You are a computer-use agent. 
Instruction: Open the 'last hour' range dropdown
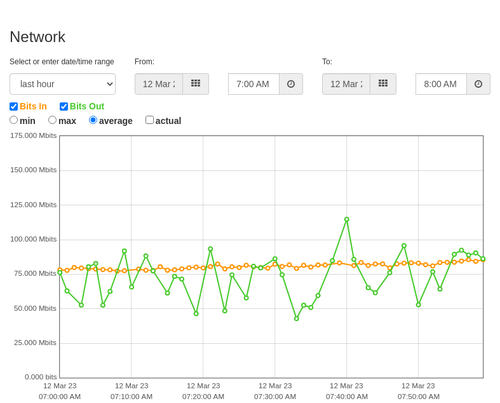pos(63,84)
